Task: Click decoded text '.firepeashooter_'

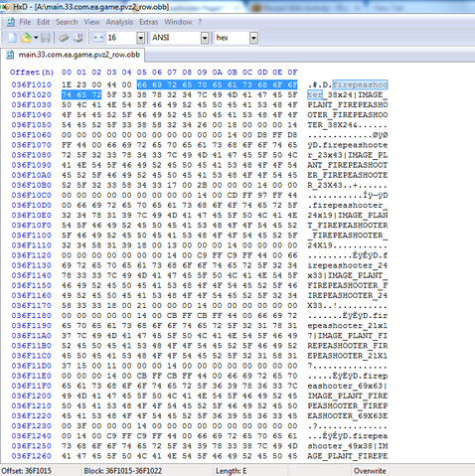Action: [x=348, y=205]
